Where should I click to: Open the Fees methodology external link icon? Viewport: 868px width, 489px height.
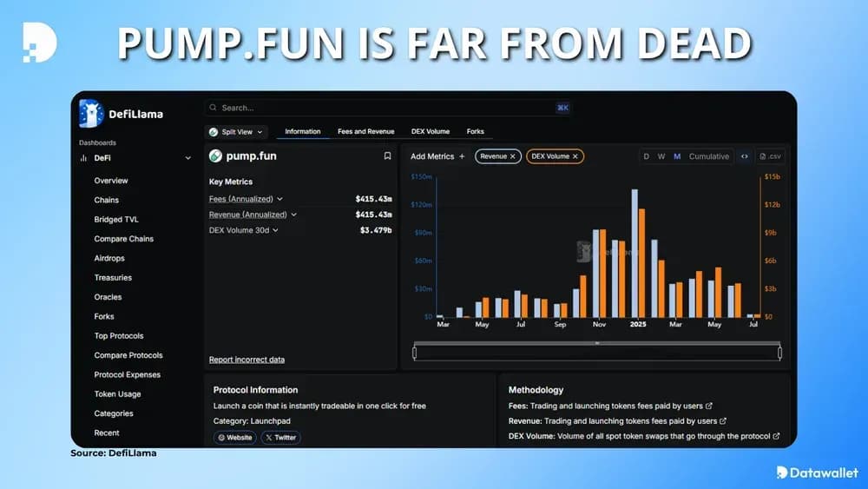click(708, 406)
